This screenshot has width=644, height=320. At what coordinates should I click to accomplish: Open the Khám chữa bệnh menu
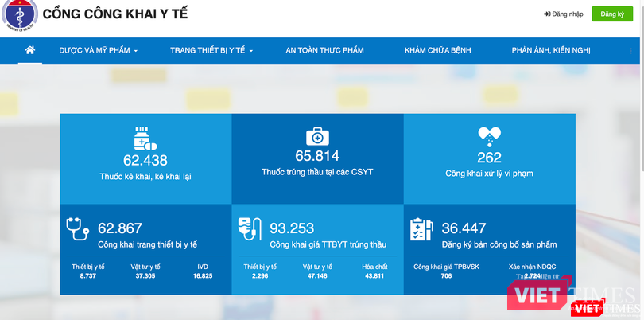click(x=438, y=50)
